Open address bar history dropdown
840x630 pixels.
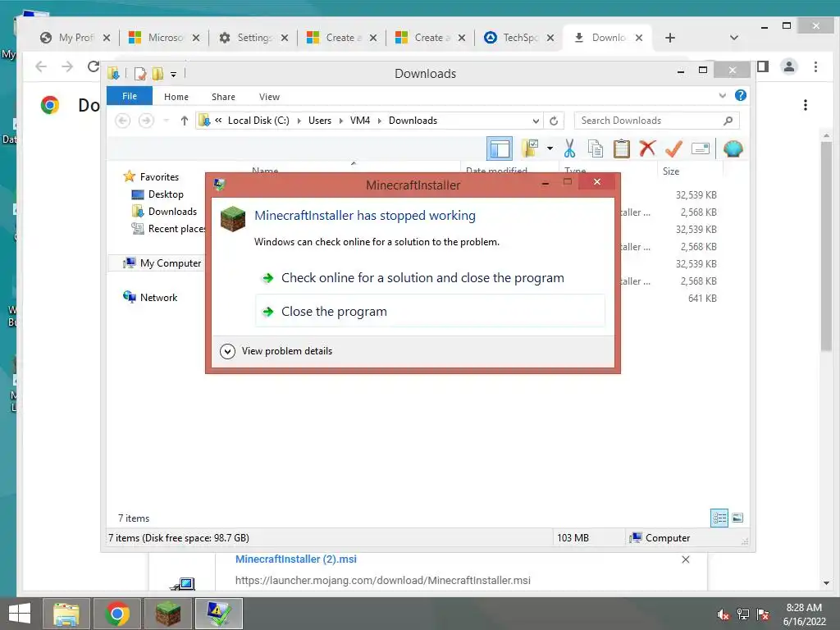[535, 121]
